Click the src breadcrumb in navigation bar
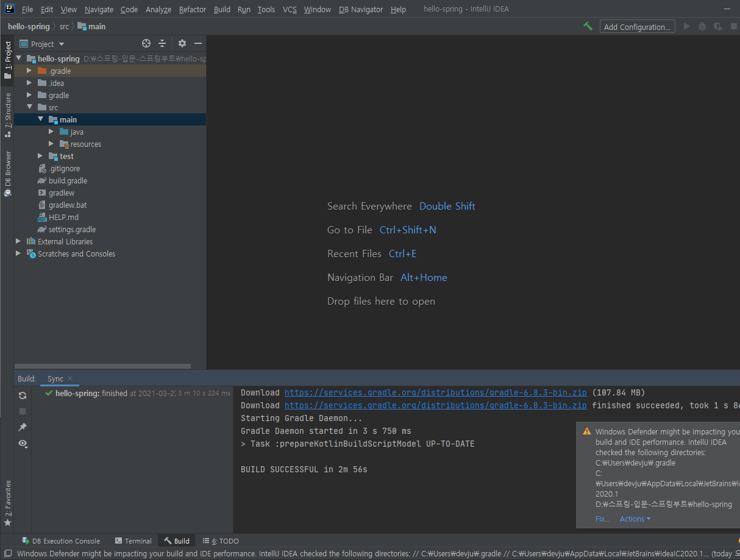 point(64,26)
